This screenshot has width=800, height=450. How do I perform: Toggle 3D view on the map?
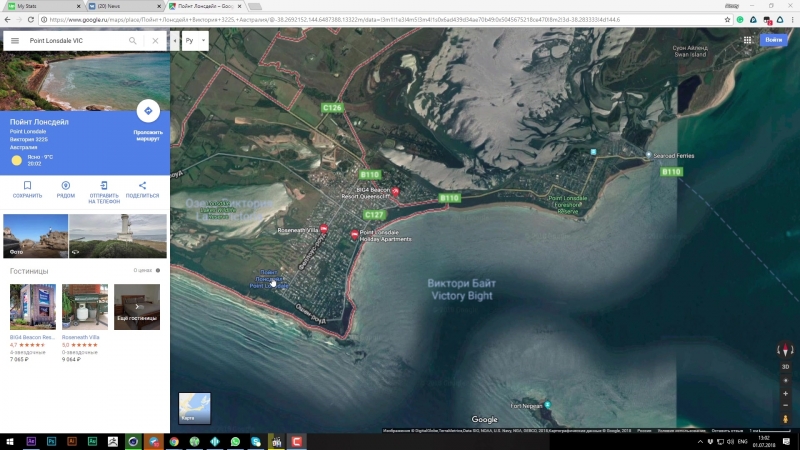point(785,367)
